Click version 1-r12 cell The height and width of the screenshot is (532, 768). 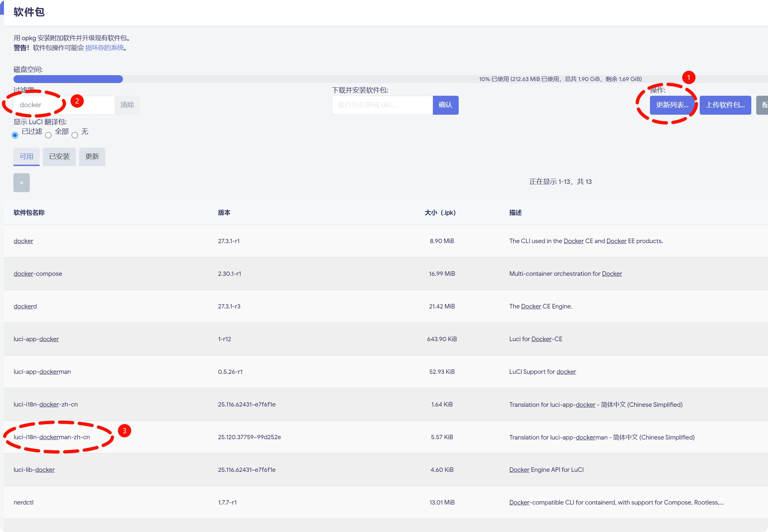[x=224, y=339]
